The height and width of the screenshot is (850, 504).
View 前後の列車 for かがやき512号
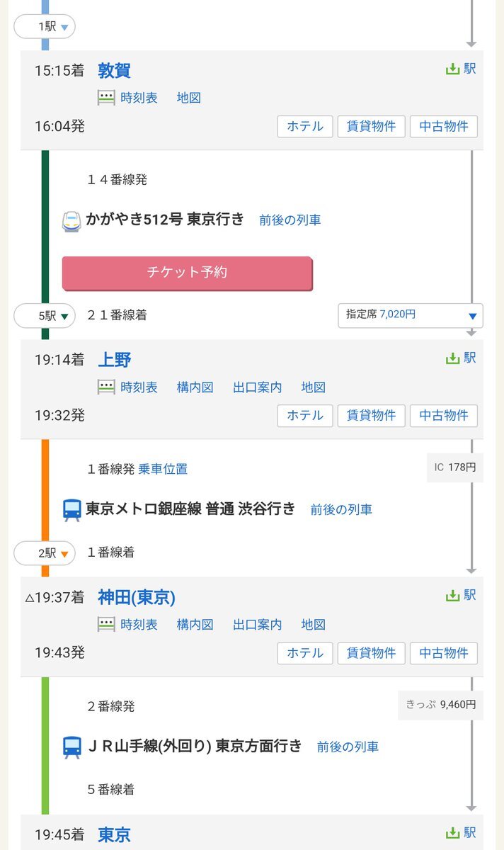click(x=290, y=220)
